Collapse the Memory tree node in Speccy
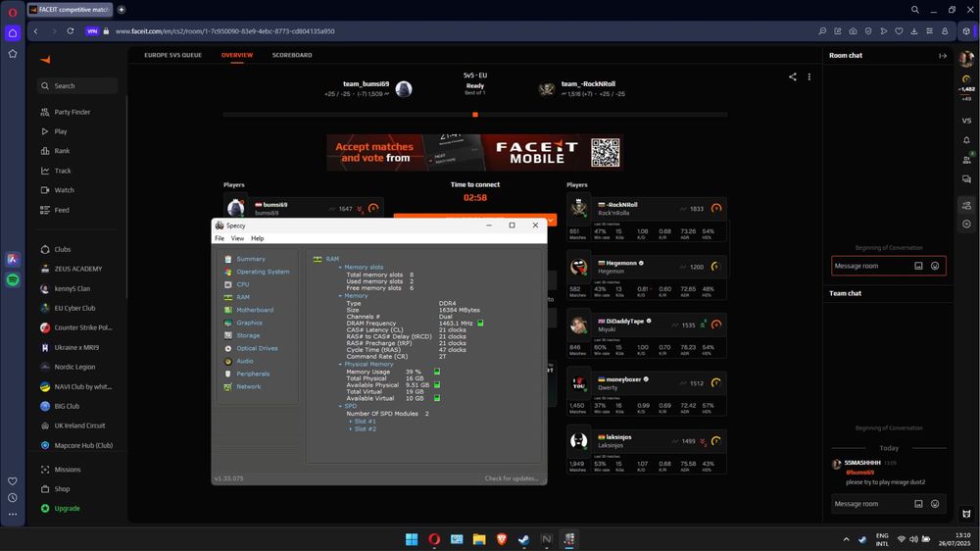Image resolution: width=980 pixels, height=551 pixels. tap(341, 296)
